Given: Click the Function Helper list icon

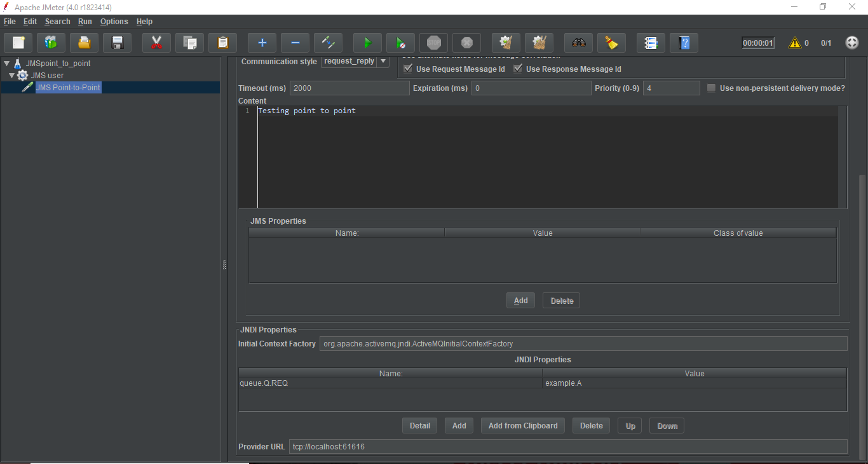Looking at the screenshot, I should point(651,43).
